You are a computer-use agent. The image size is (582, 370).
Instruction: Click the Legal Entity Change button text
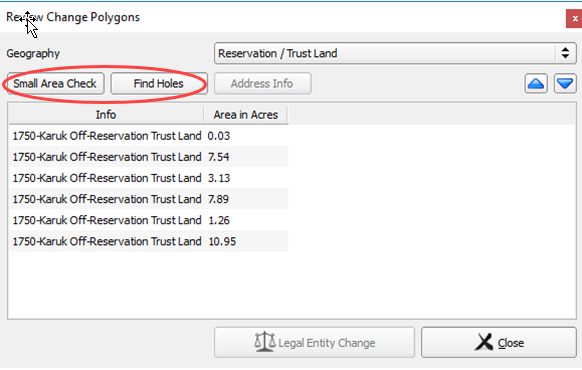click(327, 343)
